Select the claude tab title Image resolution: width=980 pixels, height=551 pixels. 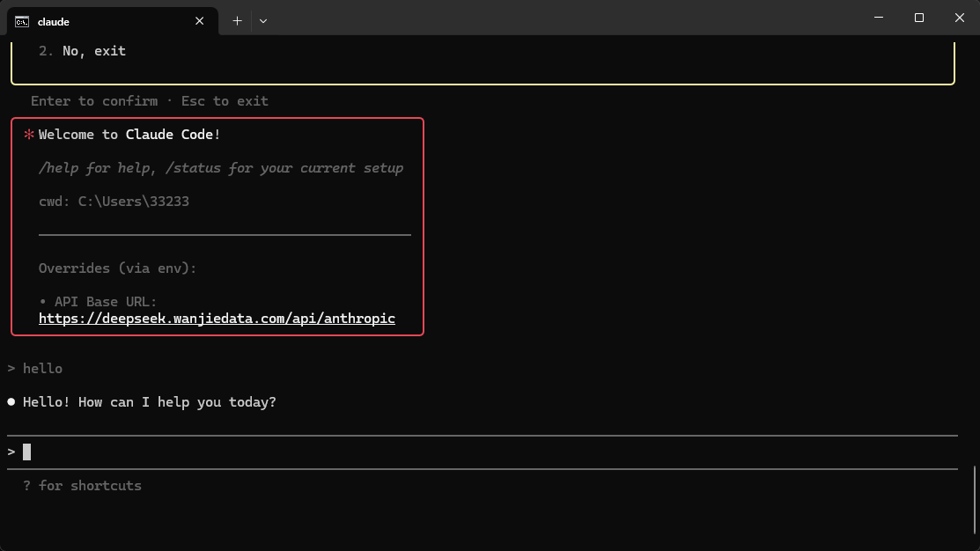point(54,21)
